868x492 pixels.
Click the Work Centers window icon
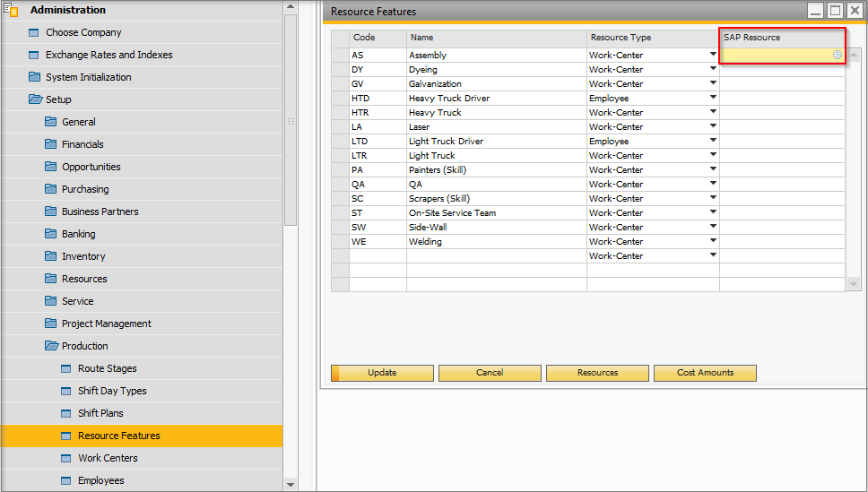point(67,458)
